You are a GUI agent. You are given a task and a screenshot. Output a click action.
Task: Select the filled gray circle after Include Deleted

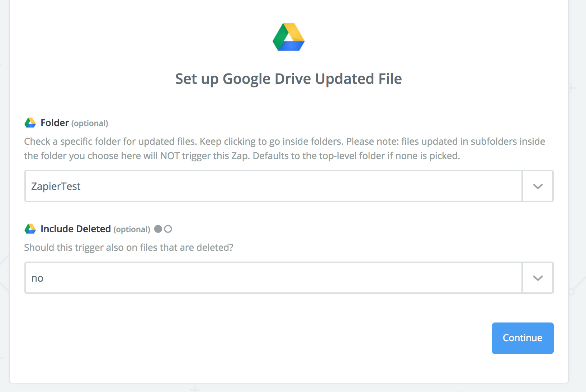pyautogui.click(x=158, y=229)
